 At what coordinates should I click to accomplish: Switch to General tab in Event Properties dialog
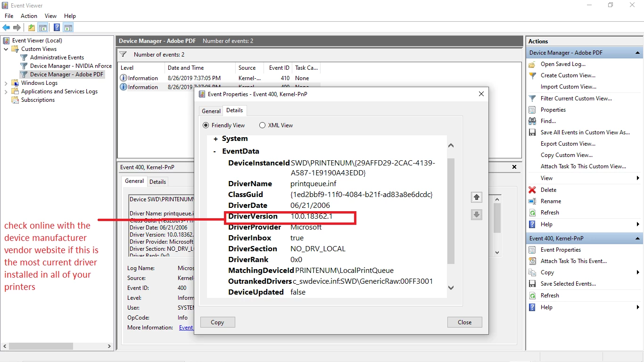tap(211, 111)
